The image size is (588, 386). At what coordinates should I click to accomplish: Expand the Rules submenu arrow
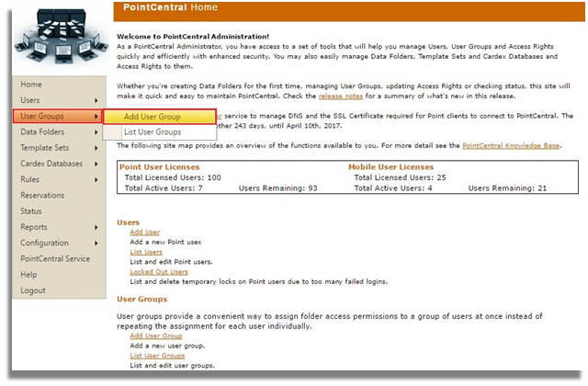point(96,180)
